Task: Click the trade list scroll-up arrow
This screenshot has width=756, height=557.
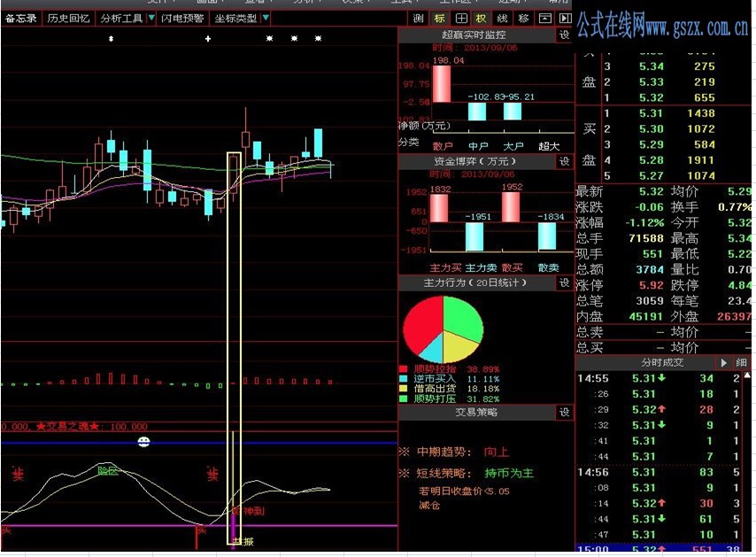Action: point(748,375)
